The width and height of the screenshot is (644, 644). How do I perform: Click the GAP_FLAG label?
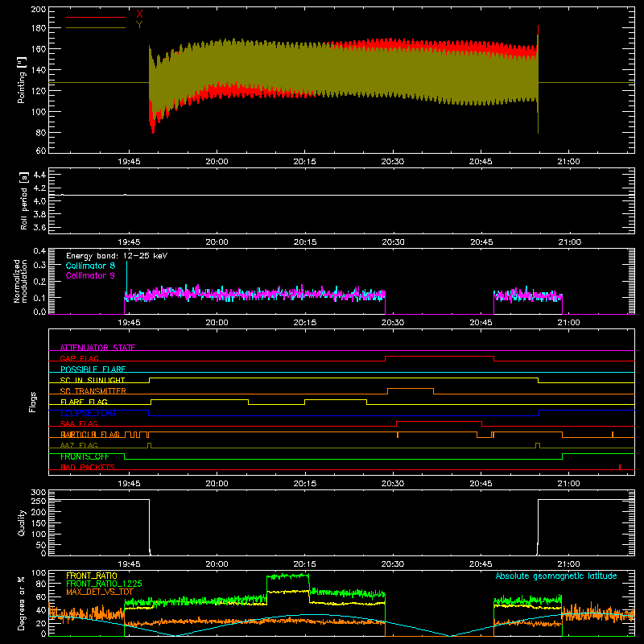pyautogui.click(x=79, y=358)
